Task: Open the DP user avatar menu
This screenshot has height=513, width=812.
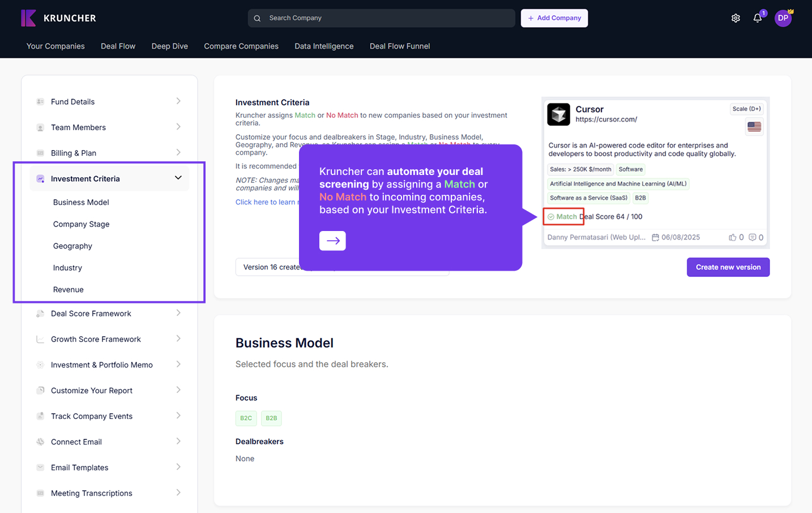Action: tap(783, 18)
